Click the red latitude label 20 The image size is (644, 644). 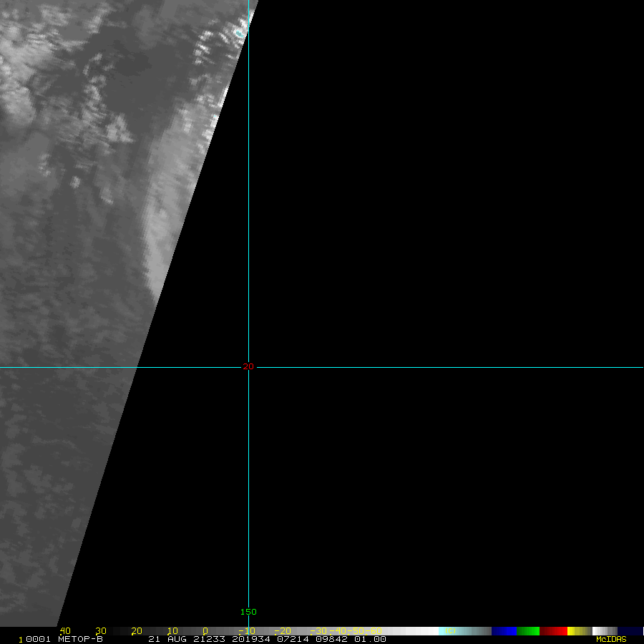pos(248,366)
